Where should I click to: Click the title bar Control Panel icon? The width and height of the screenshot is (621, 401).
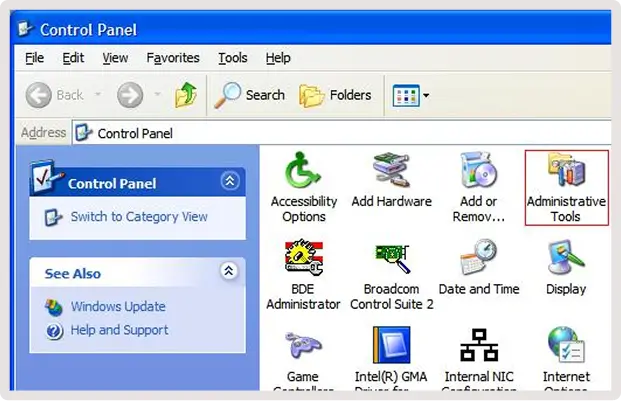point(26,29)
